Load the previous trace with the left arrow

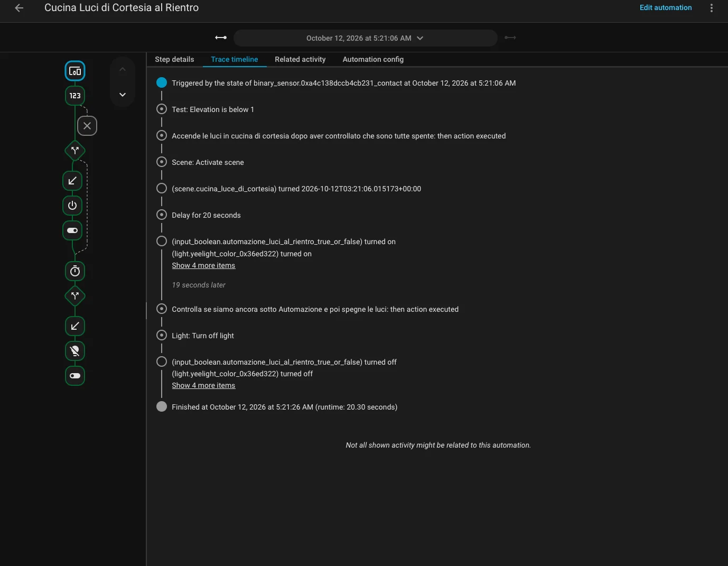(221, 38)
